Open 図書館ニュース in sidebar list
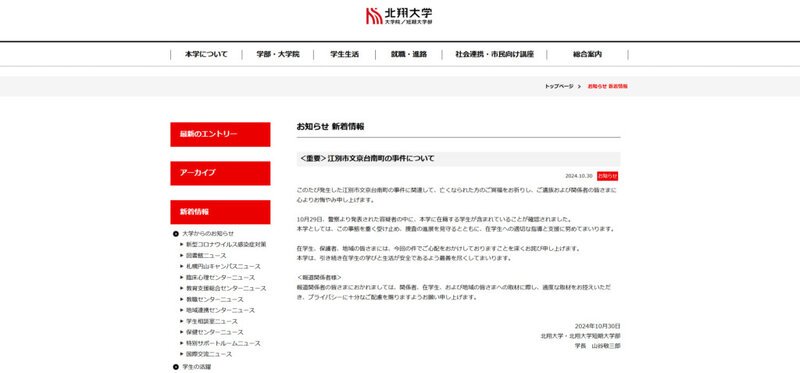The width and height of the screenshot is (800, 373). (206, 256)
